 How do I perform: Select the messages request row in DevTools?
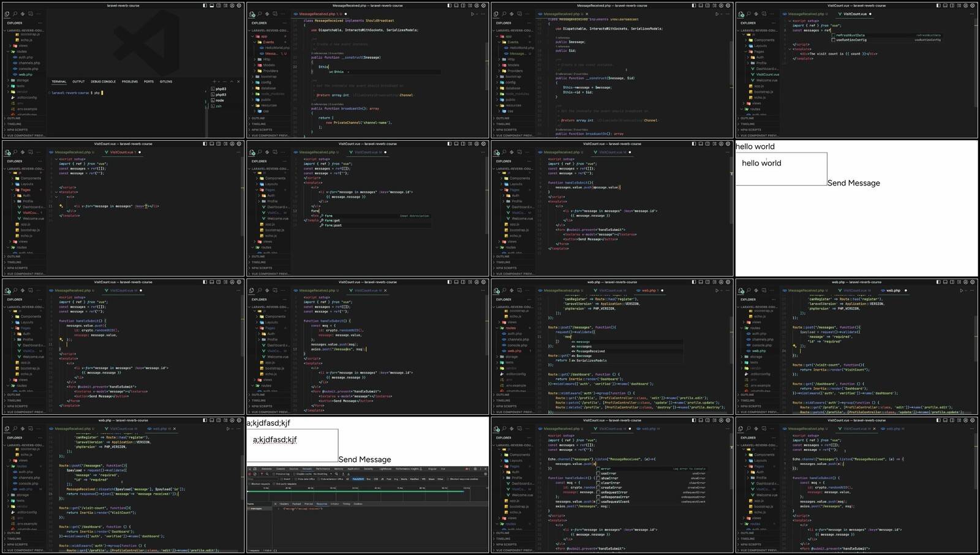260,508
